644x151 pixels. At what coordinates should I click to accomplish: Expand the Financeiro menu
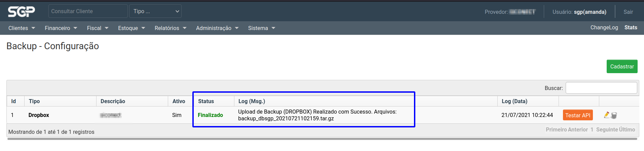coord(61,28)
